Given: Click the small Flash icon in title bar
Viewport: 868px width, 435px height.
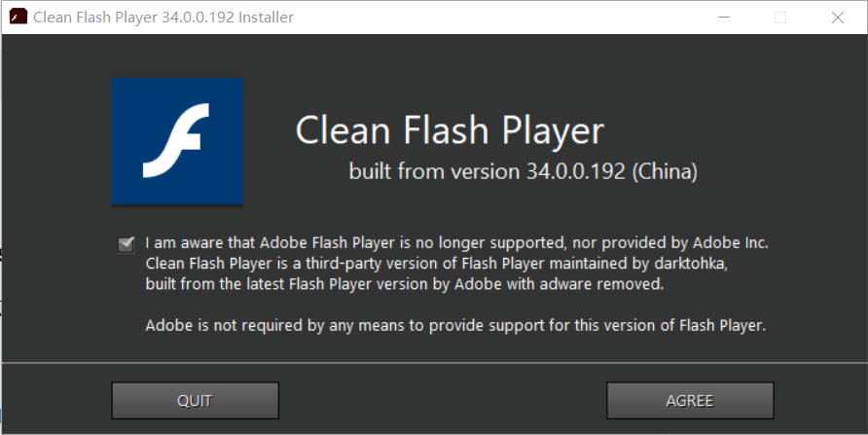Looking at the screenshot, I should click(17, 18).
